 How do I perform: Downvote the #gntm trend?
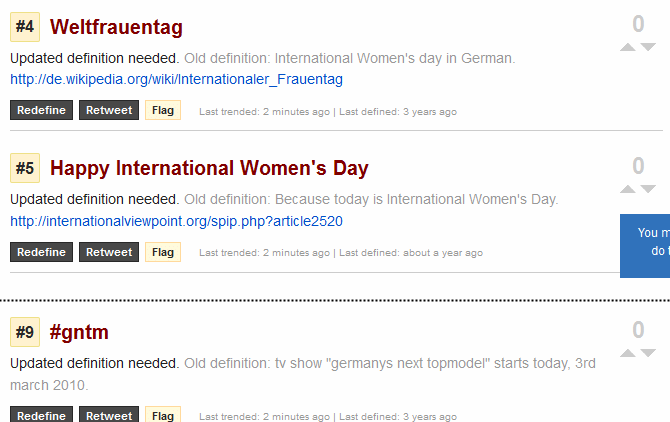pyautogui.click(x=649, y=353)
